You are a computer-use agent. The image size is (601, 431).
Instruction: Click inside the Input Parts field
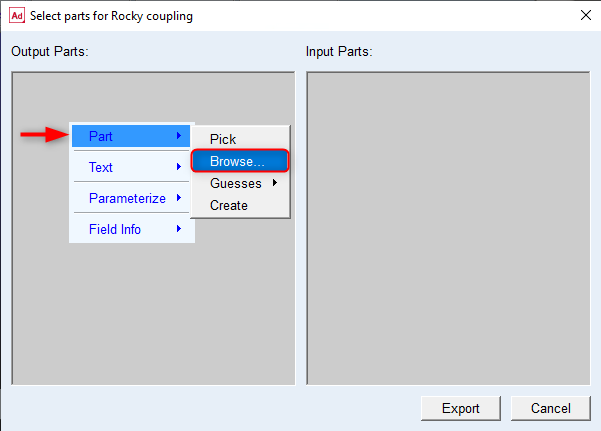448,228
